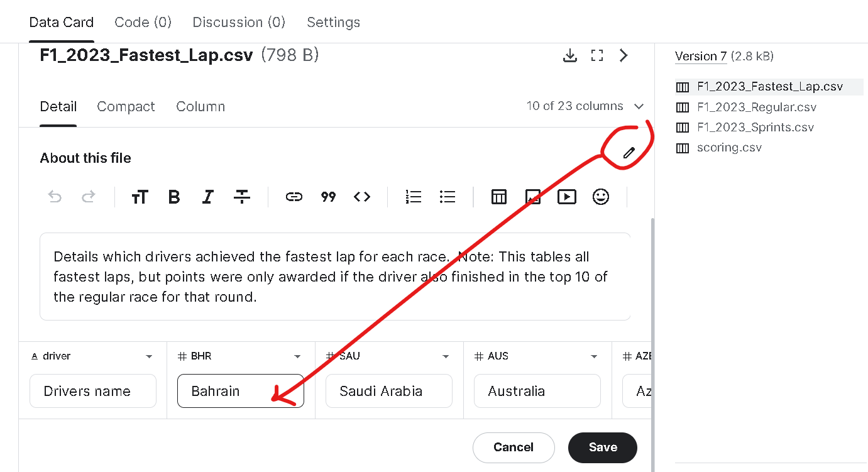Open the Discussion (0) tab
This screenshot has width=868, height=472.
[239, 22]
